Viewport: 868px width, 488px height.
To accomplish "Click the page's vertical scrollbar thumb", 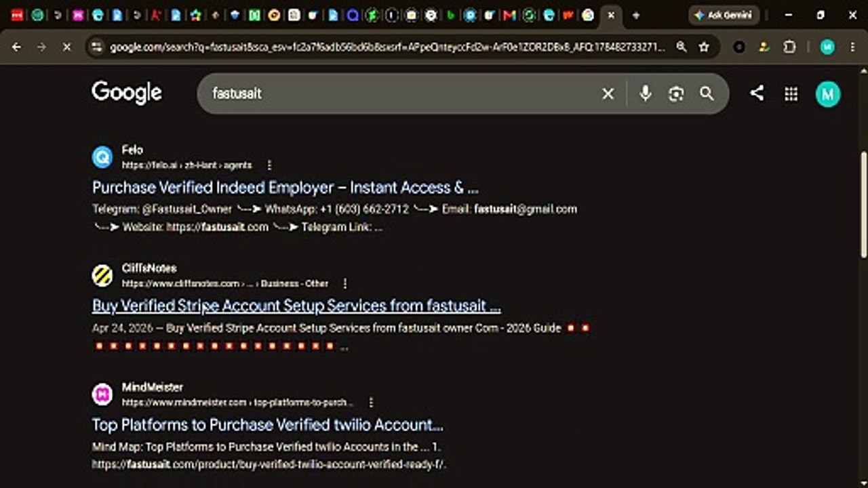I will tap(863, 205).
